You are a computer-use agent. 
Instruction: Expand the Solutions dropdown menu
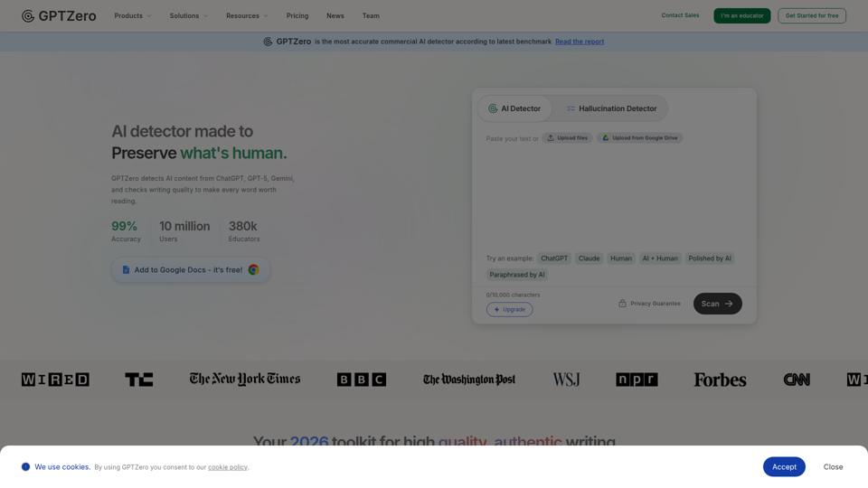189,16
